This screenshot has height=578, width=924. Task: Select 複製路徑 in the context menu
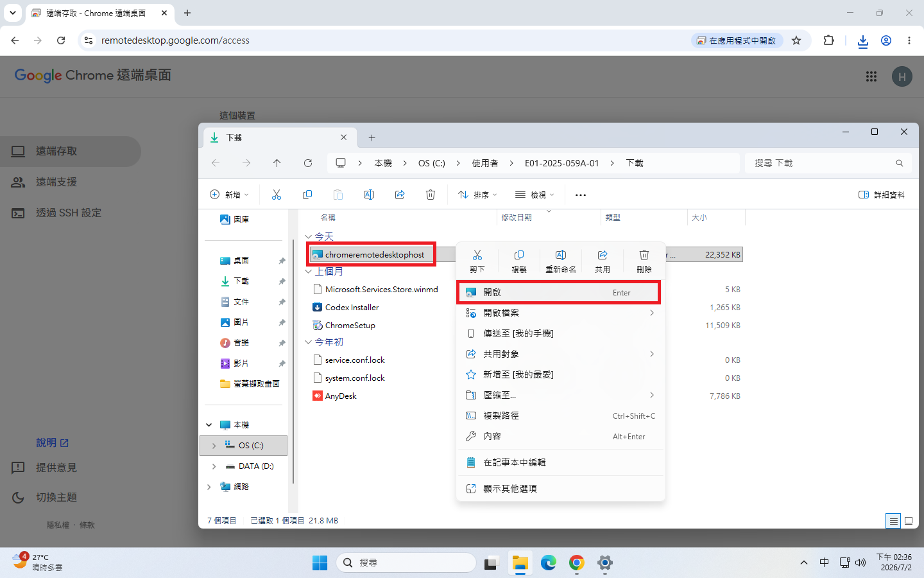pos(560,416)
